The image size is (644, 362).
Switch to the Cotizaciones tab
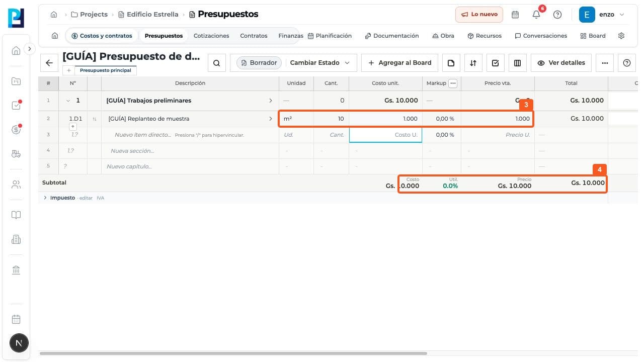coord(211,36)
